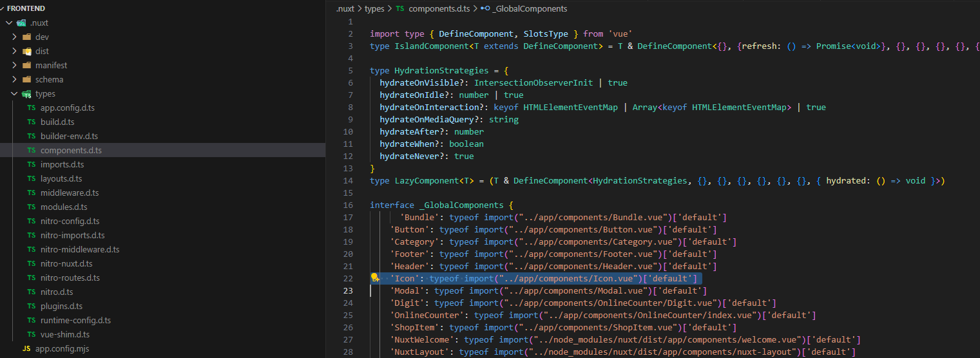The height and width of the screenshot is (358, 980).
Task: Open builder-env.d.ts file
Action: tap(69, 136)
